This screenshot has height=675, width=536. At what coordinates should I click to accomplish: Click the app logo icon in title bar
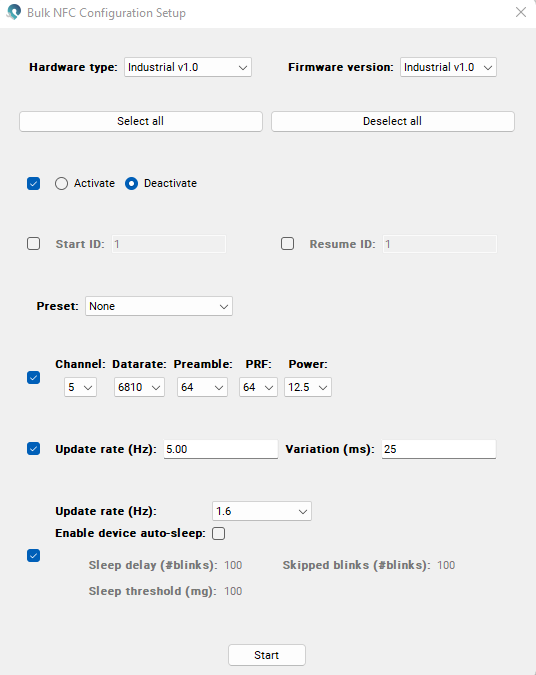point(14,12)
